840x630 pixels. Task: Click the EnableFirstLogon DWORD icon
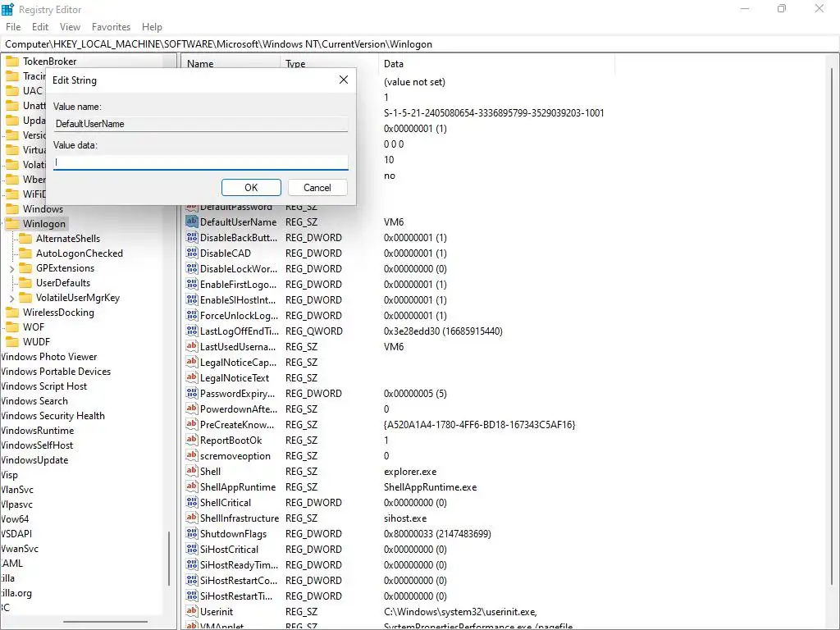192,283
